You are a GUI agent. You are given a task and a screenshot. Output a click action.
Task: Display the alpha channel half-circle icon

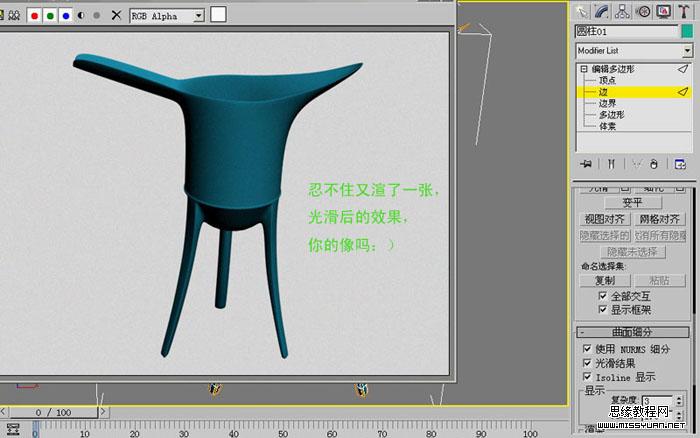(81, 16)
